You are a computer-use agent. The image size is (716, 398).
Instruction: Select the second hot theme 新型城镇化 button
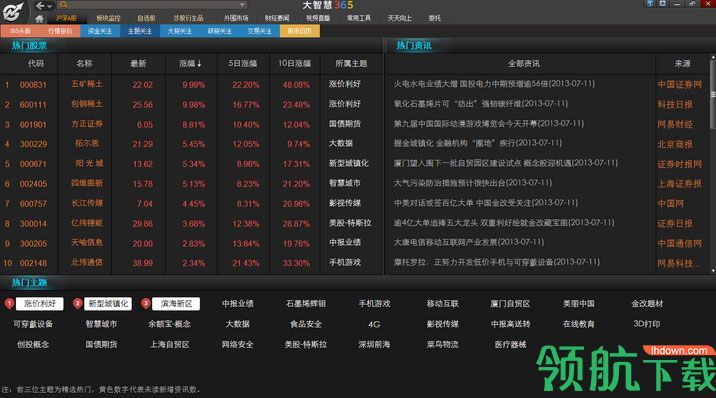click(x=108, y=304)
